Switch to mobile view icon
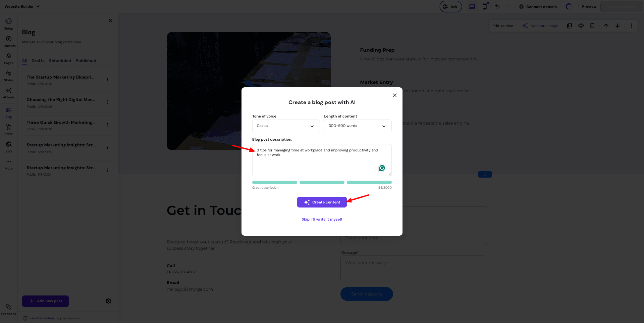Viewport: 644px width, 323px height. tap(485, 6)
